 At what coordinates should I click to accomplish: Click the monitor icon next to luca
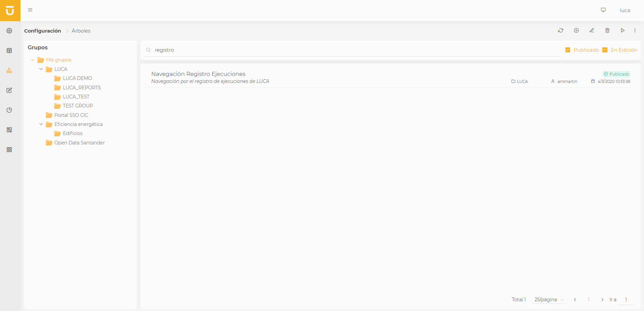603,10
